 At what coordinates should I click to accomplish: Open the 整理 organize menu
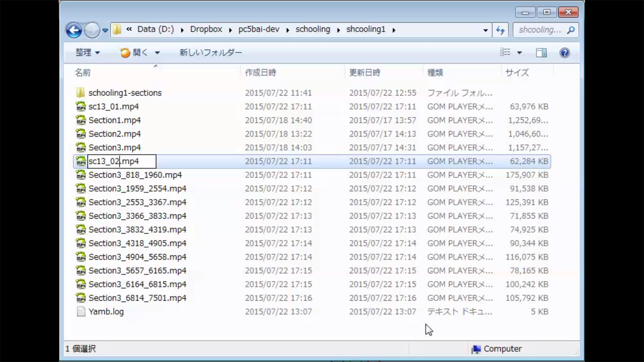point(87,53)
